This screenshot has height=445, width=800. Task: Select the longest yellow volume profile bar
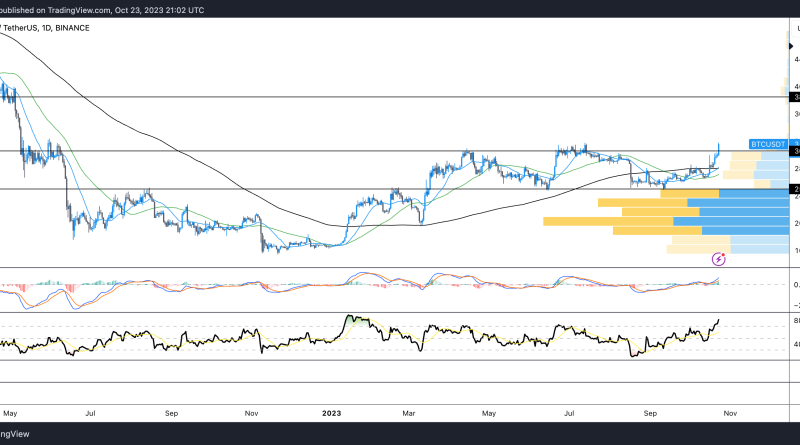(x=608, y=221)
